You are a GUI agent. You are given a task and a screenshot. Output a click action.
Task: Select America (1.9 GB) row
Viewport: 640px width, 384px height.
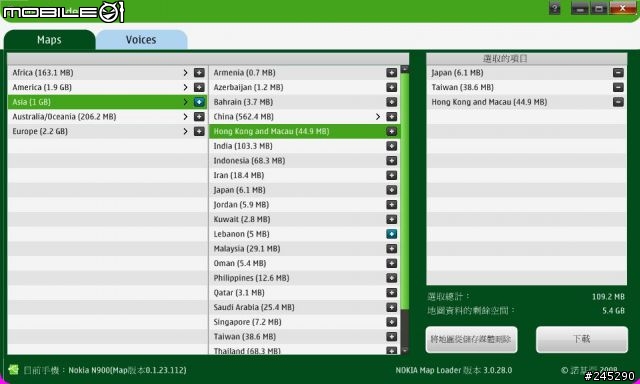[107, 87]
